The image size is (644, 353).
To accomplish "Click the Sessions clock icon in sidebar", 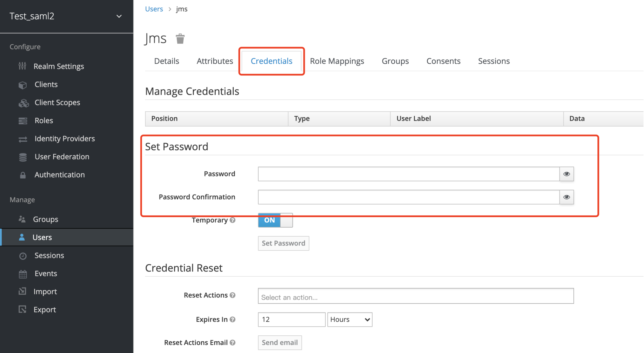I will pyautogui.click(x=23, y=256).
